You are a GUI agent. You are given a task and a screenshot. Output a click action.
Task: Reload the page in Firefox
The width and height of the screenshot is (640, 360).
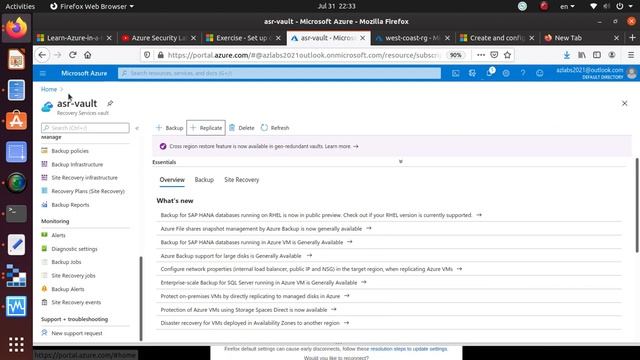click(73, 55)
